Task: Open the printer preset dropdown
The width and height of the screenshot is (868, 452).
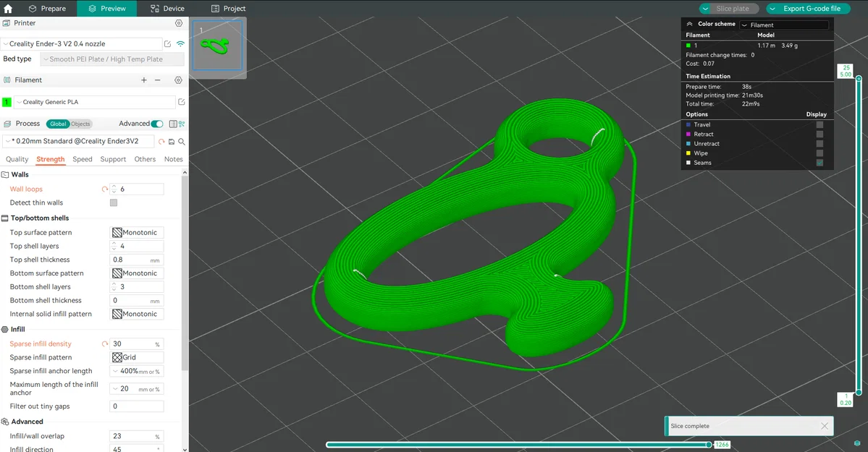Action: click(x=81, y=43)
